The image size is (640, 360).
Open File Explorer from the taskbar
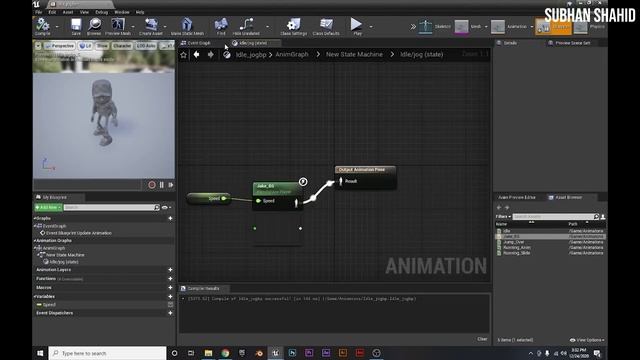coord(208,353)
